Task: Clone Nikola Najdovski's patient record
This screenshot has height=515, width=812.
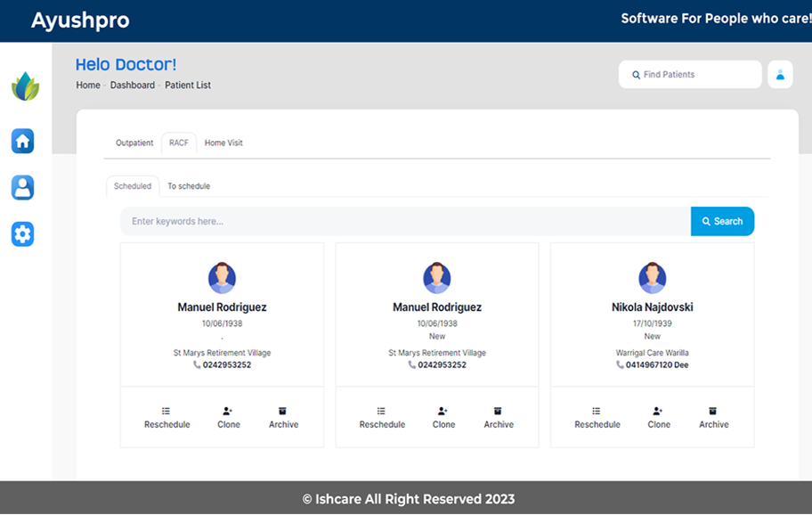Action: 658,418
